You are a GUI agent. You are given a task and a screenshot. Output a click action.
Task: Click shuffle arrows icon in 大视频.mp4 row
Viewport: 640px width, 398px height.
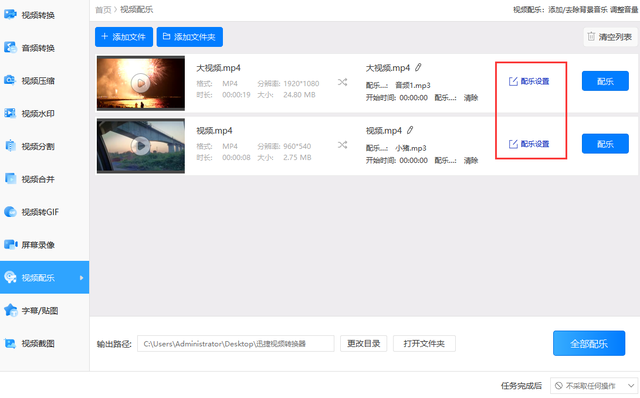click(x=342, y=82)
